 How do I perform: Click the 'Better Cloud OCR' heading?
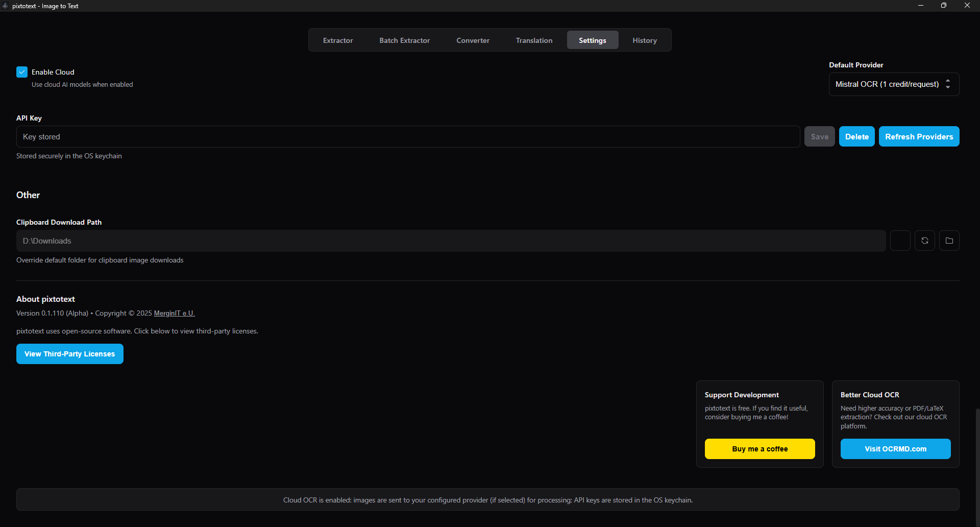pos(870,395)
